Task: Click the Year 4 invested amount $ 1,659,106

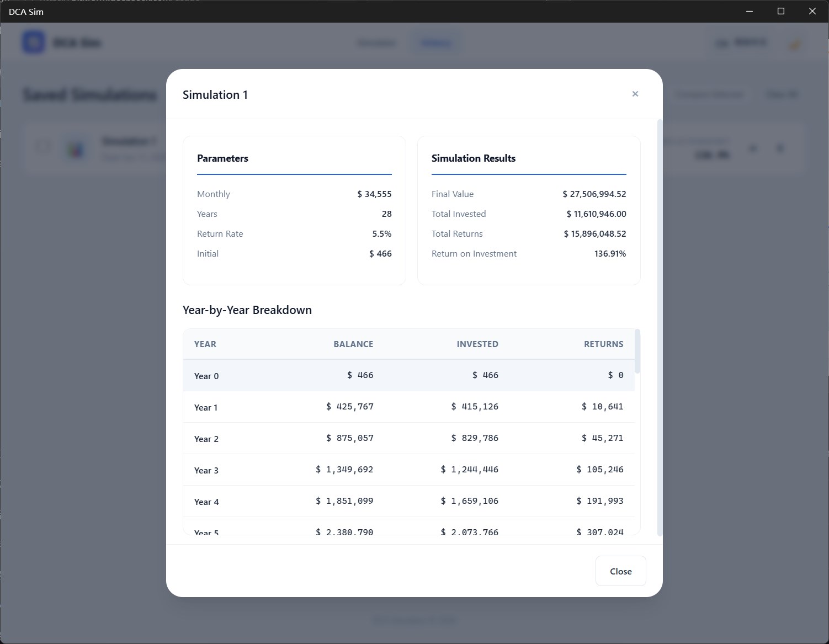Action: (469, 501)
